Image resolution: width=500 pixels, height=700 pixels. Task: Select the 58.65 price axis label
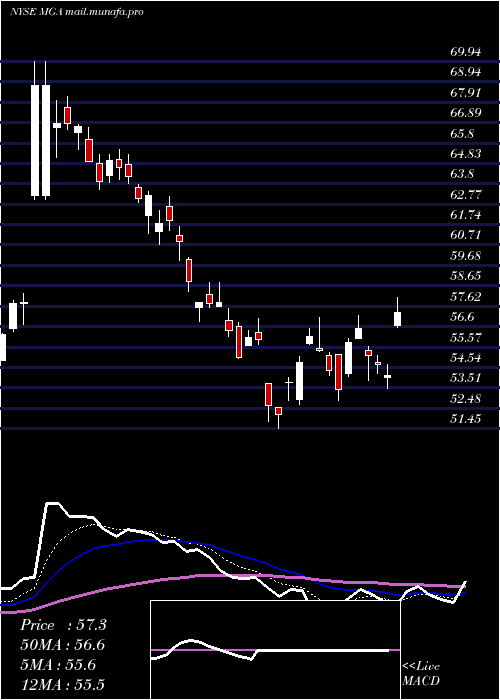coord(466,276)
